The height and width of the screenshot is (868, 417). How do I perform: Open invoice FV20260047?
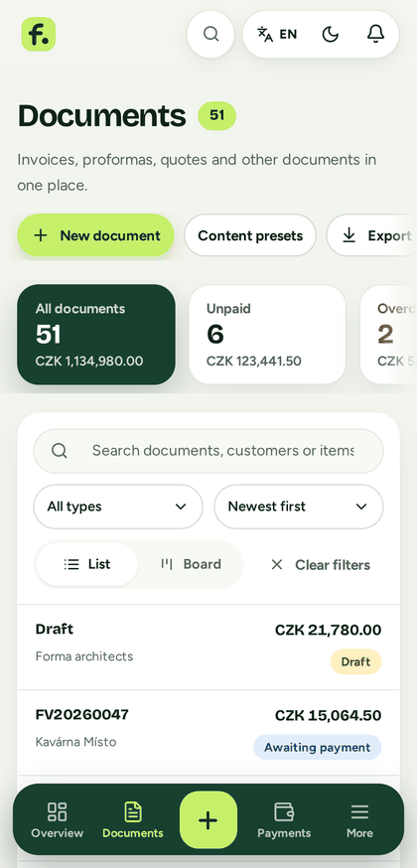(x=208, y=733)
